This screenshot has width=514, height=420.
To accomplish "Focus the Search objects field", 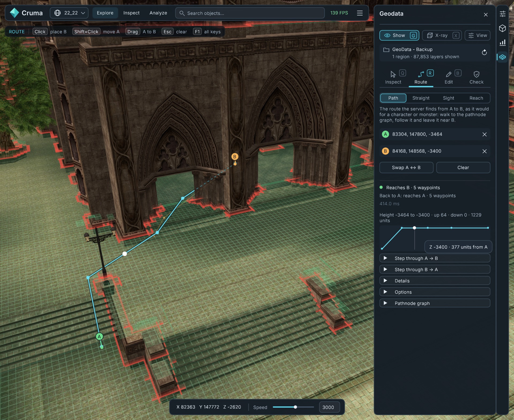I will click(x=250, y=13).
